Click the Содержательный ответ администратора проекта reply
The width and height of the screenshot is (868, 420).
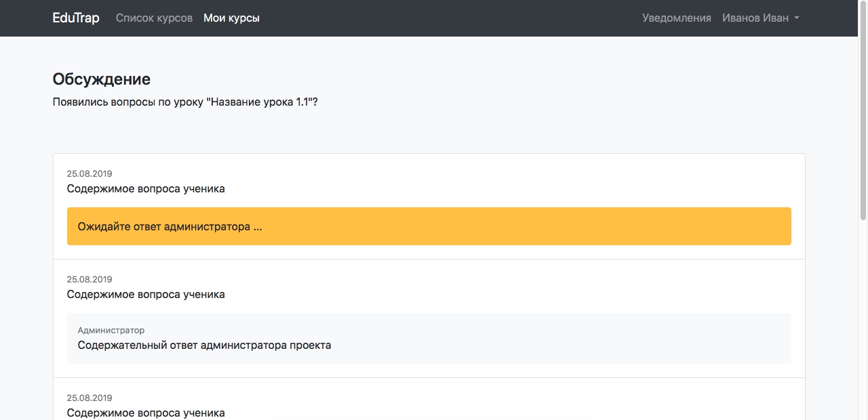pyautogui.click(x=204, y=345)
